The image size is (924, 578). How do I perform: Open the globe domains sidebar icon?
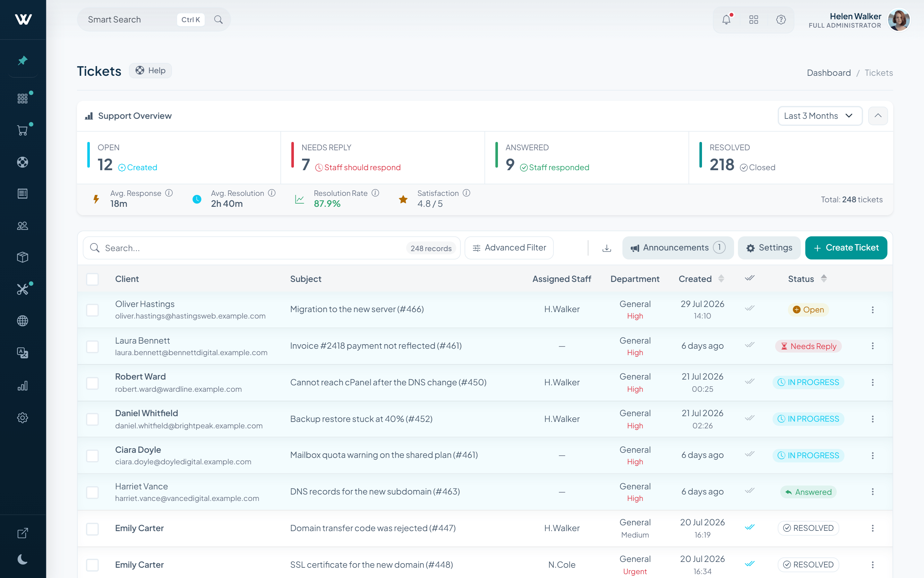(x=23, y=321)
